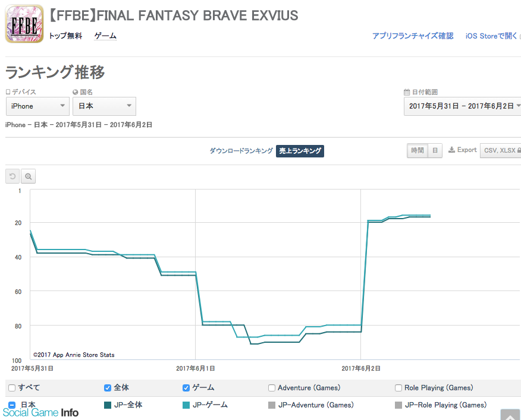
Task: Select the 売上ランキング tab
Action: pos(300,151)
